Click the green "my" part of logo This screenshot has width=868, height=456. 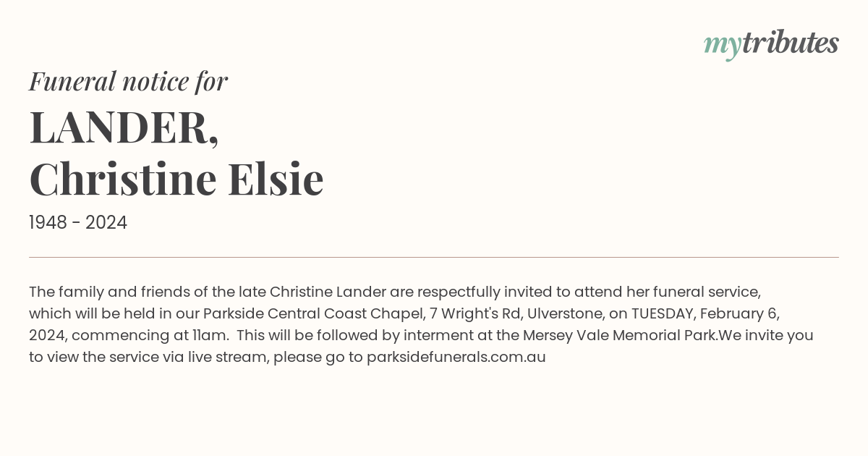(723, 46)
